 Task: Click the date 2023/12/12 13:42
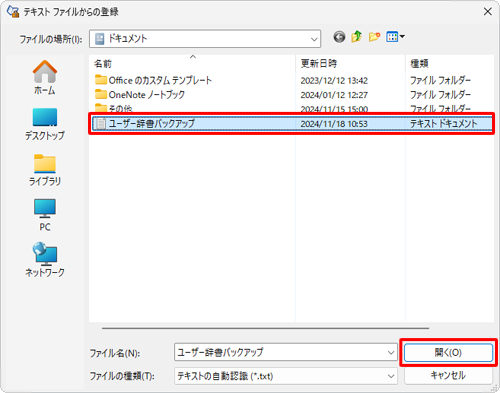[334, 81]
